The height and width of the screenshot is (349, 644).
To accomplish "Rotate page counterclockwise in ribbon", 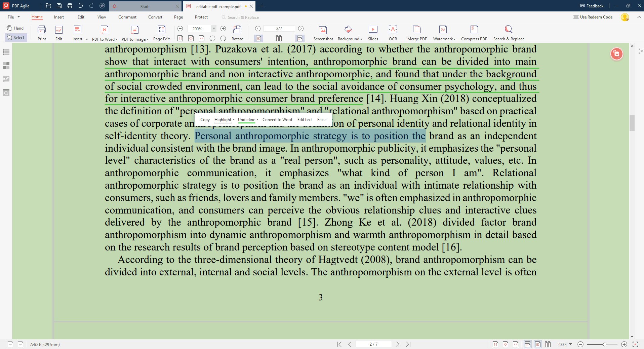I will [x=212, y=38].
